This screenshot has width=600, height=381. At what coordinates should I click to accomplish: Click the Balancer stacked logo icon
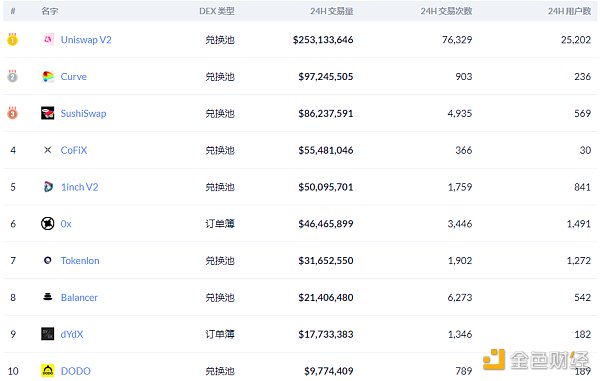(x=48, y=297)
